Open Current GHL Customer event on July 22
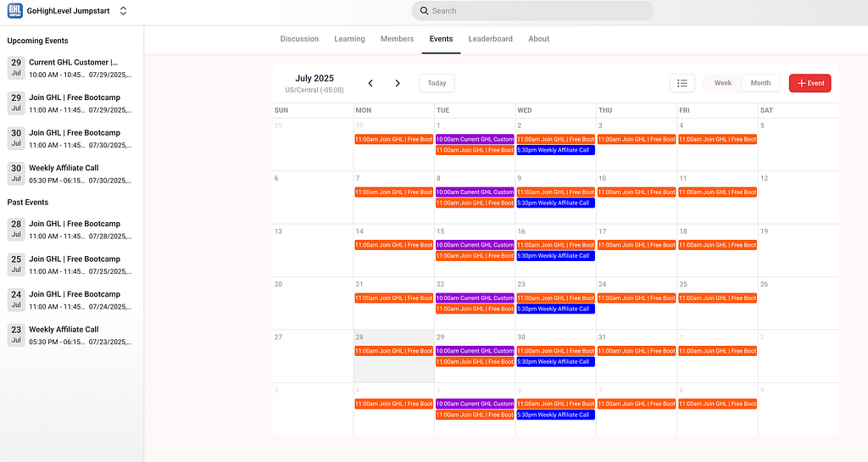The width and height of the screenshot is (868, 462). pos(475,298)
